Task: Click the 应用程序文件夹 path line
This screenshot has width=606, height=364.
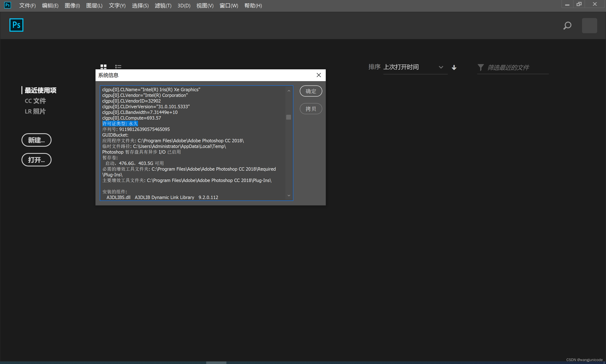Action: tap(173, 141)
